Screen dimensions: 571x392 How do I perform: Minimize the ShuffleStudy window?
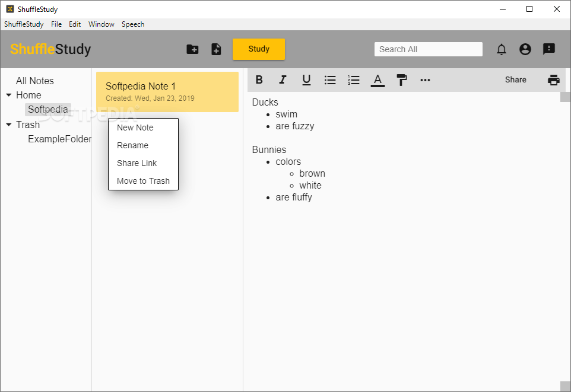click(x=503, y=9)
